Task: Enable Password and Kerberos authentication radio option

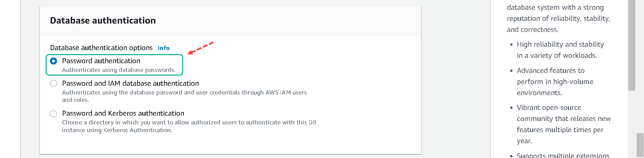Action: (53, 114)
